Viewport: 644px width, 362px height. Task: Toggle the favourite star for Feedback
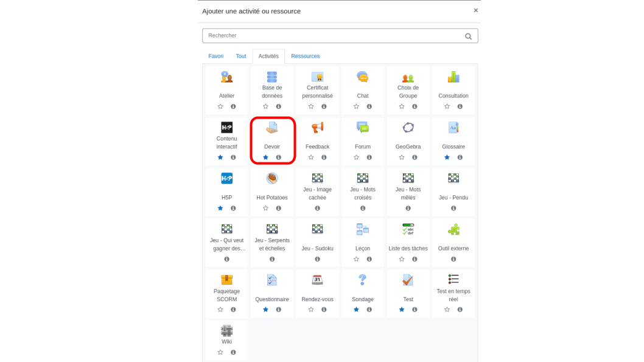pos(311,157)
